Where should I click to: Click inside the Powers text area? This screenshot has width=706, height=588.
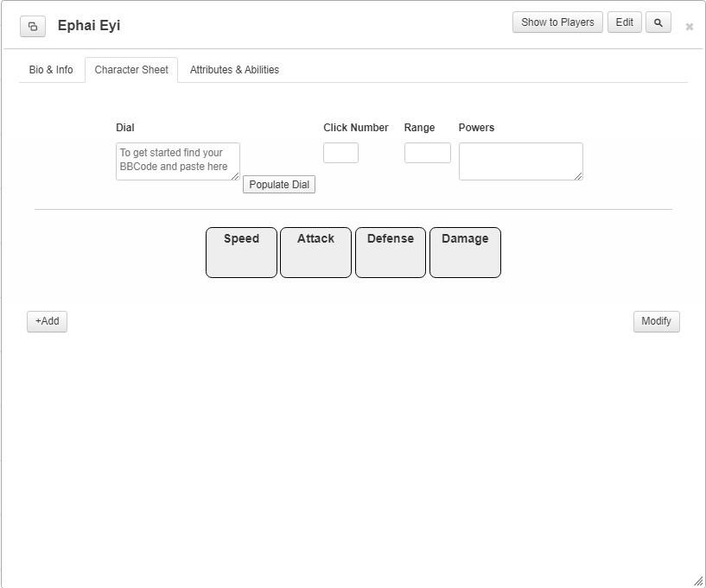coord(521,161)
